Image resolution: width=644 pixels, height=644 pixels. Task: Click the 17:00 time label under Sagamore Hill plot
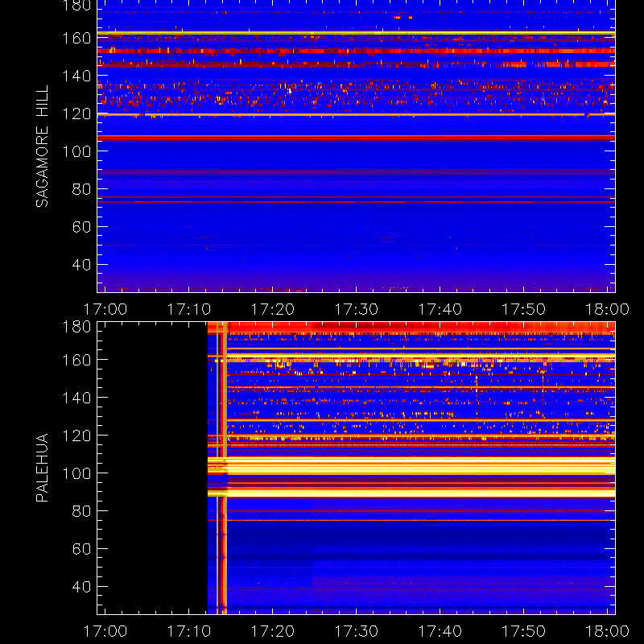pos(105,309)
